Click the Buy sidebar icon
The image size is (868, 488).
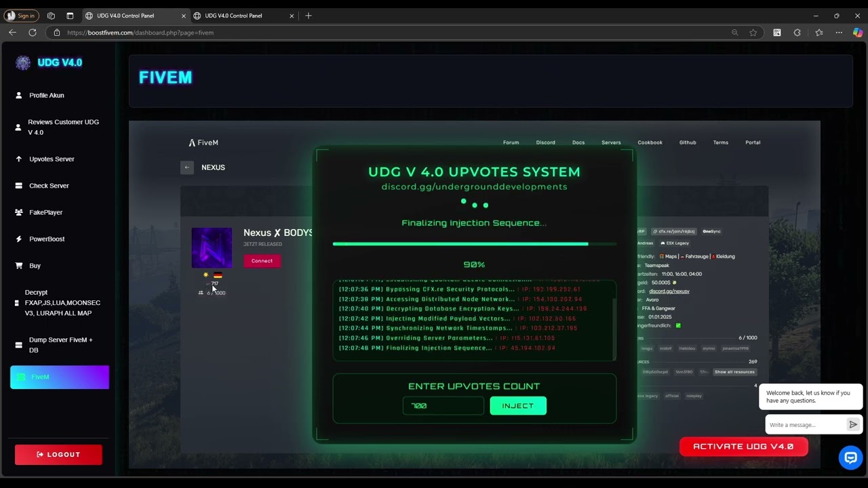tap(19, 266)
